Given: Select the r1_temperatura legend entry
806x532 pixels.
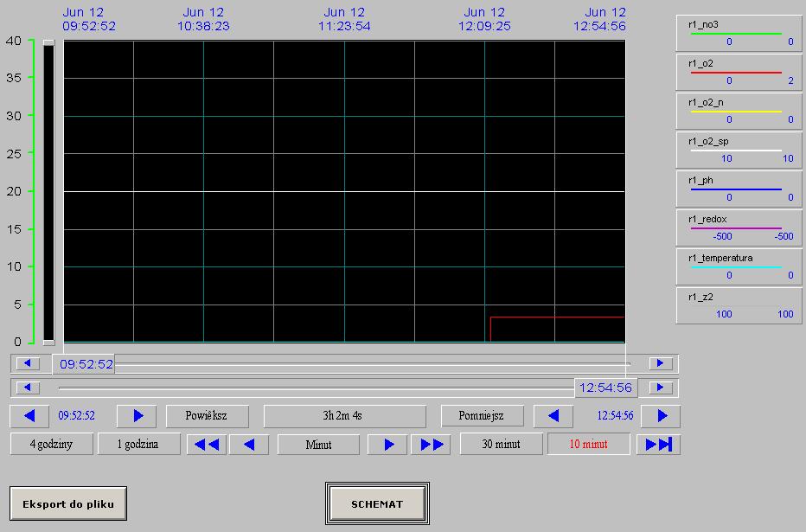Looking at the screenshot, I should pyautogui.click(x=739, y=266).
